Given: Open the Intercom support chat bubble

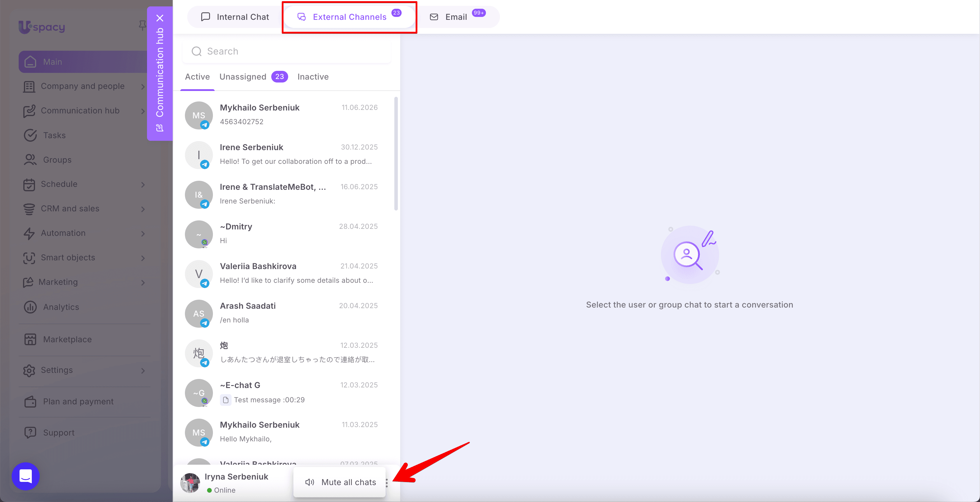Looking at the screenshot, I should point(25,476).
